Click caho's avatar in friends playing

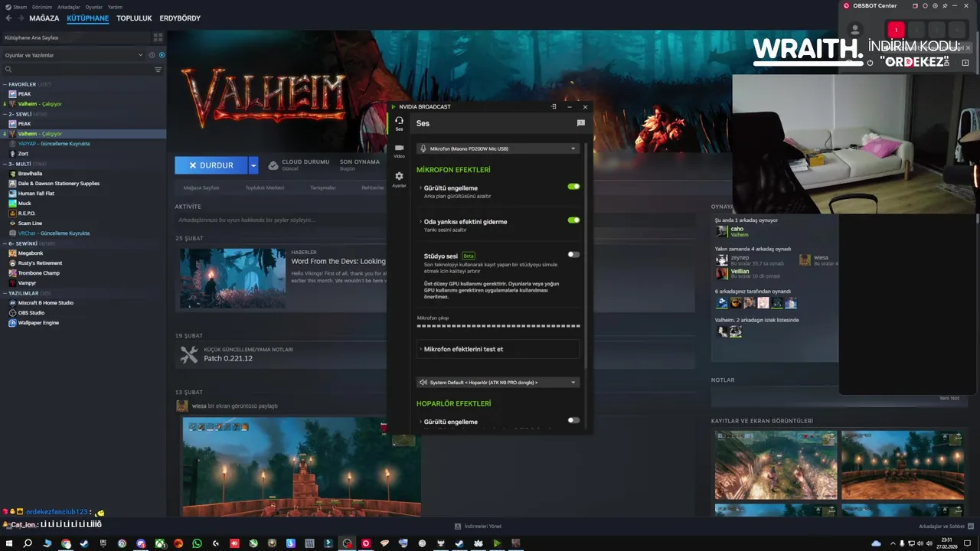coord(721,231)
